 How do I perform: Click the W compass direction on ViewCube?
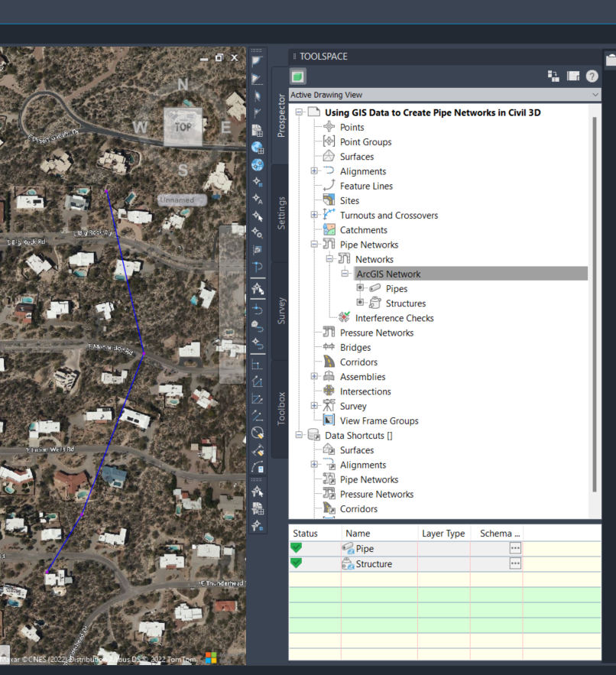coord(140,128)
